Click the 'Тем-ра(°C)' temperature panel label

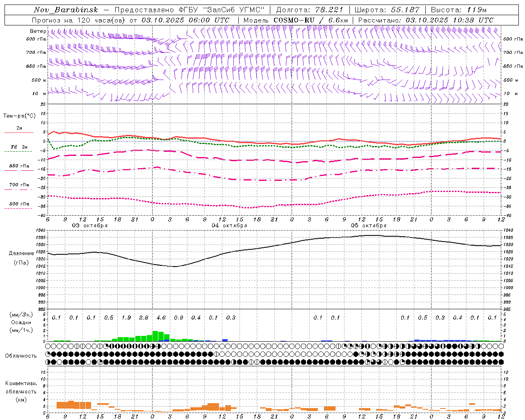(x=19, y=116)
